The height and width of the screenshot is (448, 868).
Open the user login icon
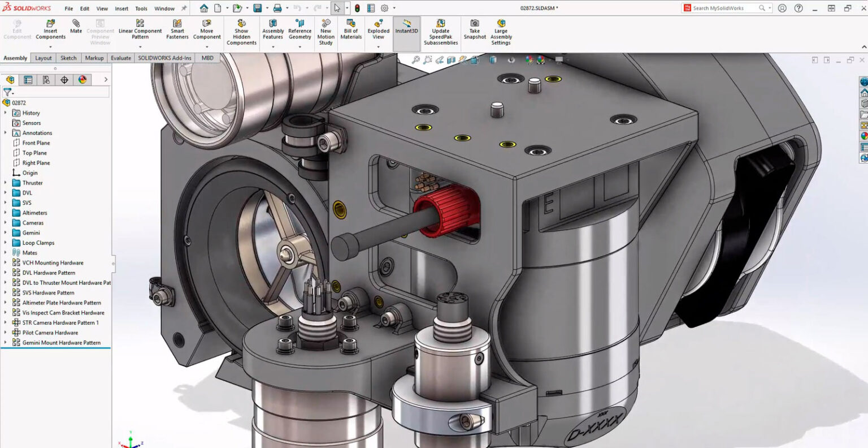click(782, 8)
